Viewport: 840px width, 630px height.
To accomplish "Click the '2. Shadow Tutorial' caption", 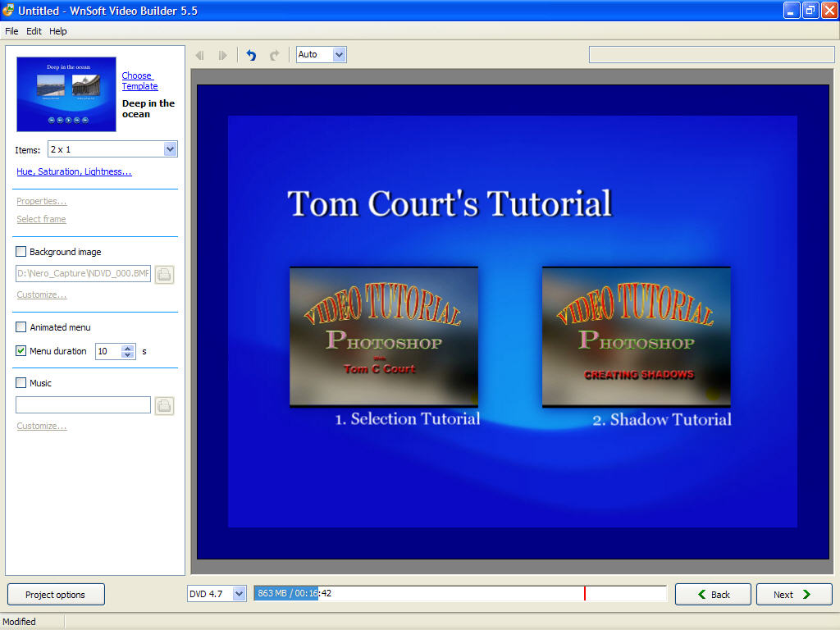I will 662,419.
